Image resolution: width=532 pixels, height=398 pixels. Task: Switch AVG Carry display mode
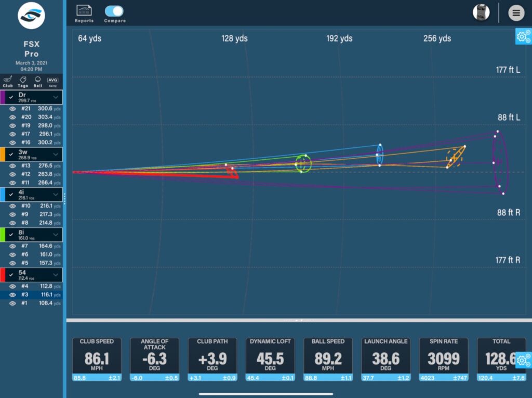click(52, 81)
